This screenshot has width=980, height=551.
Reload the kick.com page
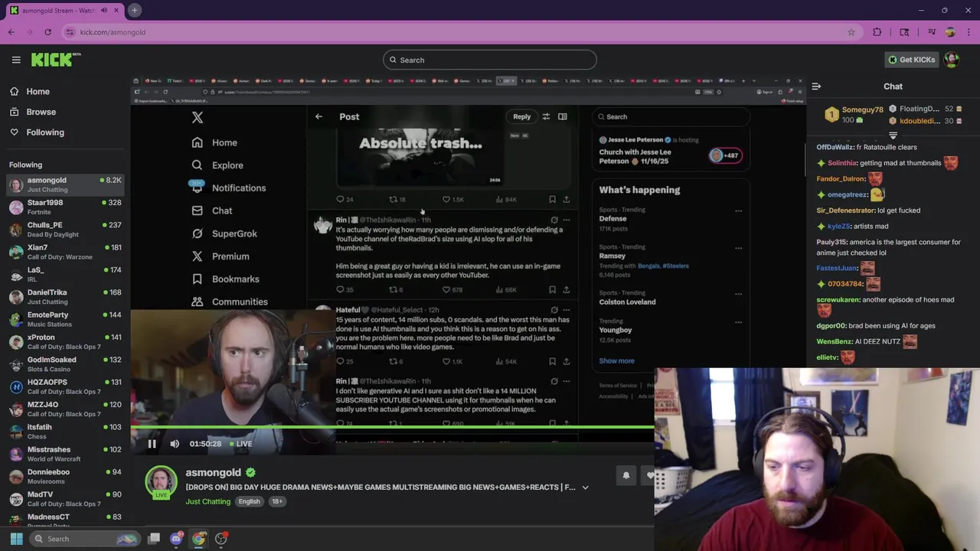(47, 32)
